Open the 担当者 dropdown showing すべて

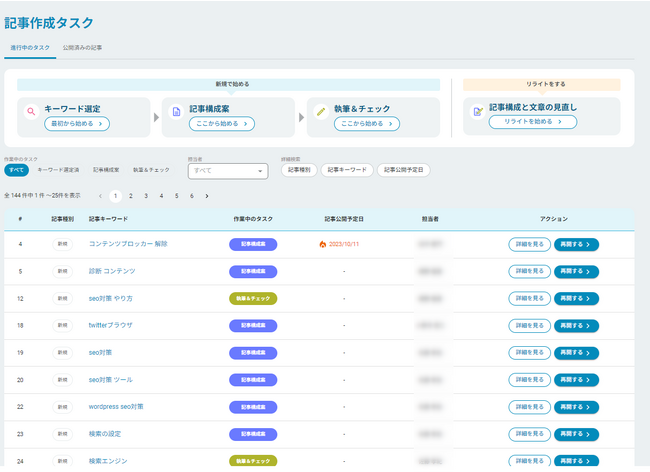(x=228, y=171)
